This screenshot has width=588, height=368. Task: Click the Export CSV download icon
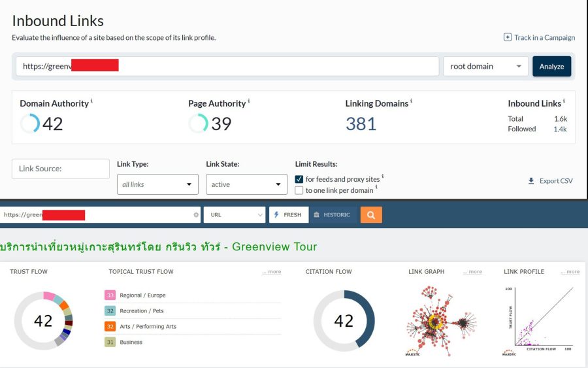pos(531,181)
